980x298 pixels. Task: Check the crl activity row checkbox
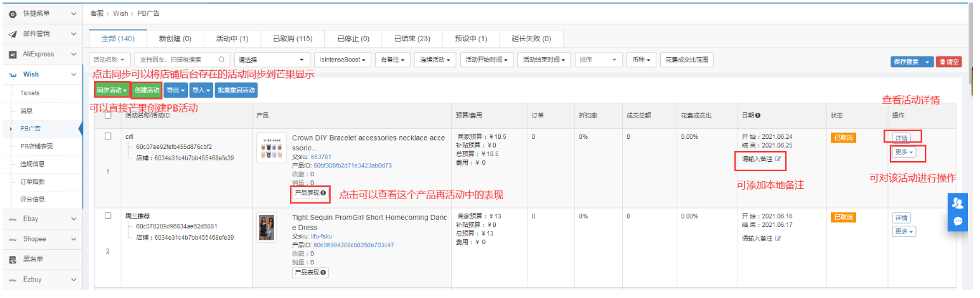point(108,136)
